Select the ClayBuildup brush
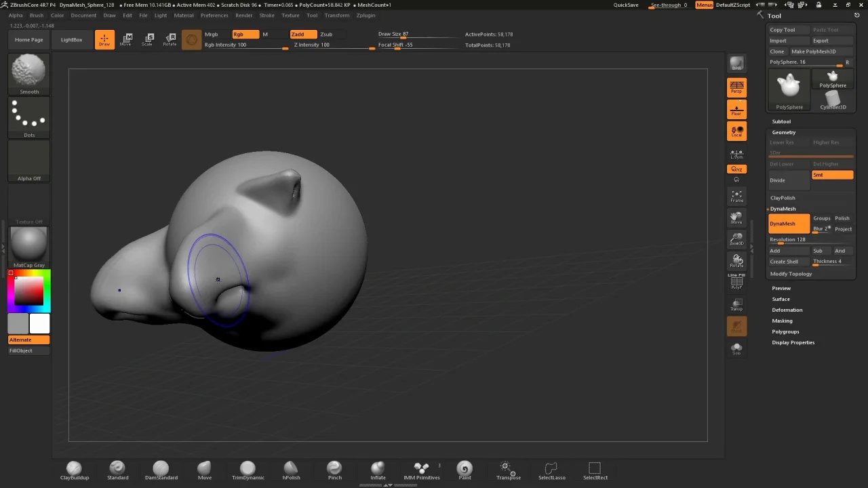868x488 pixels. (x=74, y=470)
